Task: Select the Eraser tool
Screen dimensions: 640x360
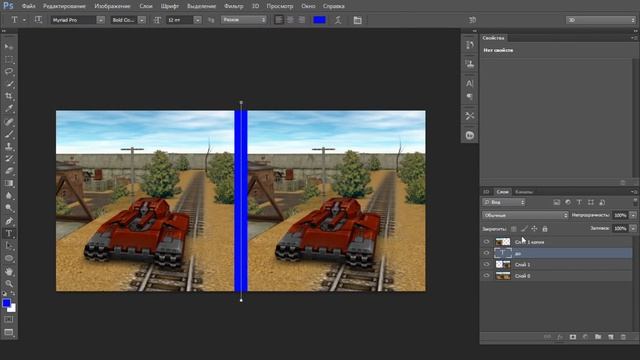Action: [9, 171]
